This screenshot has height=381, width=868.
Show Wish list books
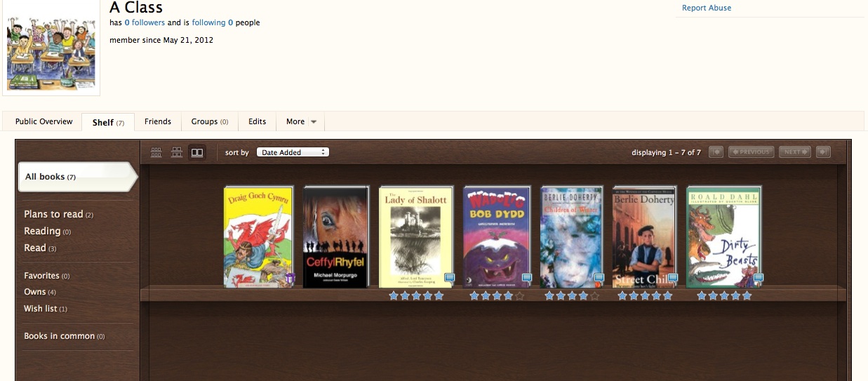[x=46, y=309]
